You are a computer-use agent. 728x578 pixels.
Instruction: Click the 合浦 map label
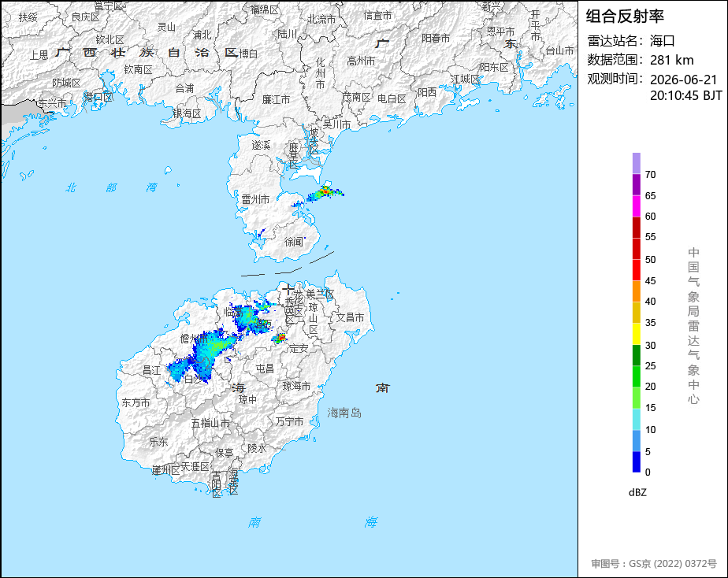184,88
